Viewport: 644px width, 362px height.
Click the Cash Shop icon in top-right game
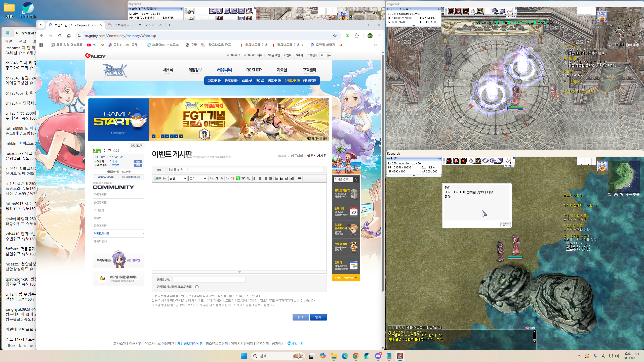(x=602, y=16)
